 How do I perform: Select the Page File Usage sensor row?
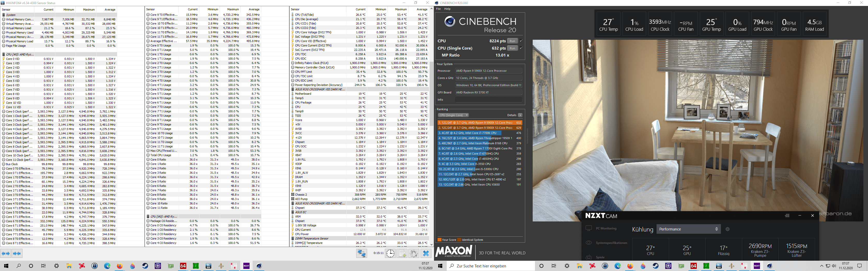coord(59,46)
